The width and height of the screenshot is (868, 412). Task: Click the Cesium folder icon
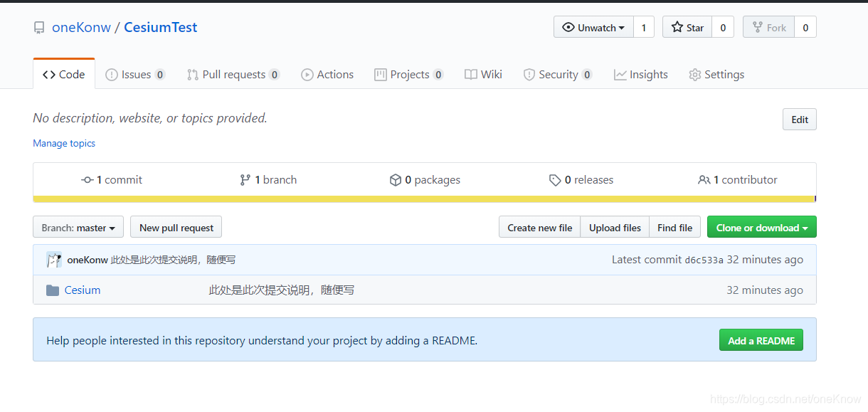tap(53, 290)
